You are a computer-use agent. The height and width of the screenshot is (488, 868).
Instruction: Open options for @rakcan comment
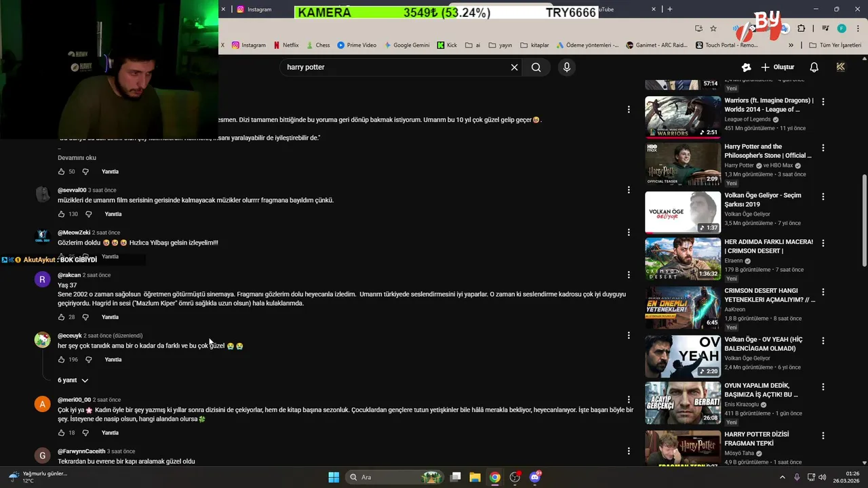pyautogui.click(x=629, y=275)
